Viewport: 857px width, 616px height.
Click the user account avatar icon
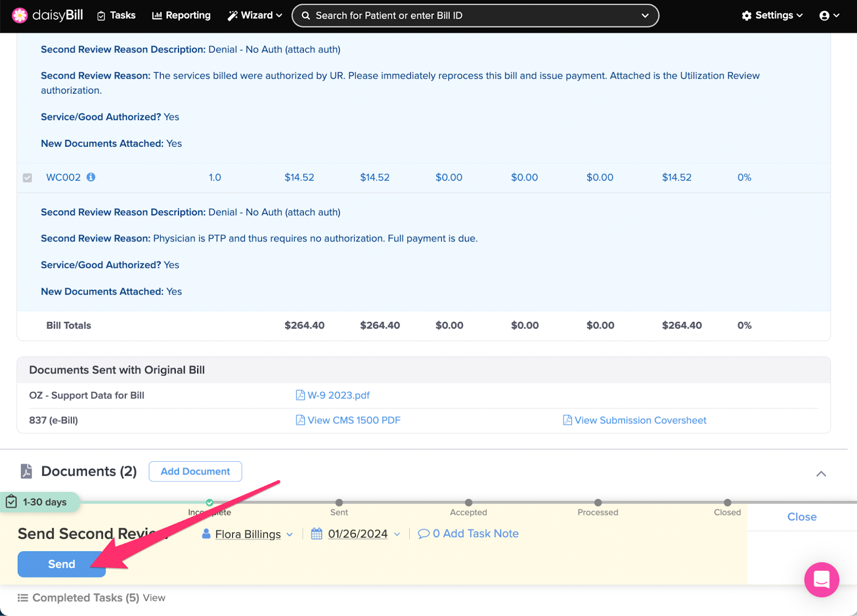(824, 16)
